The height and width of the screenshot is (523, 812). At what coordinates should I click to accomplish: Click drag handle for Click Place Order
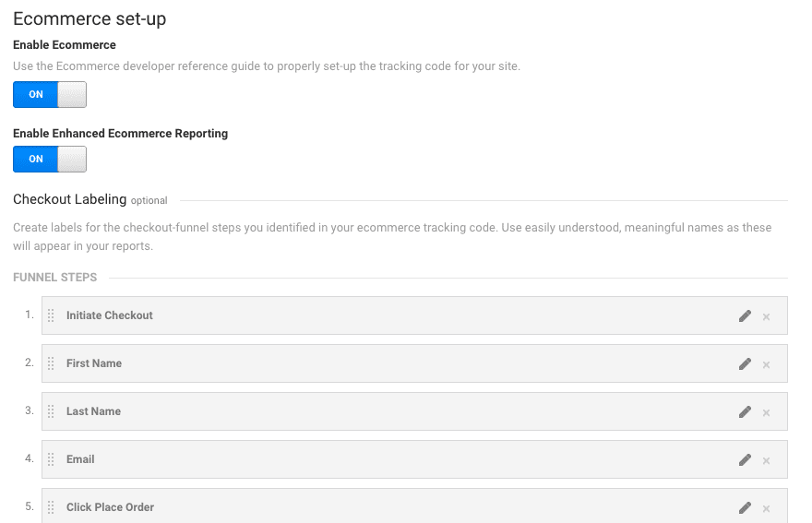pos(51,507)
